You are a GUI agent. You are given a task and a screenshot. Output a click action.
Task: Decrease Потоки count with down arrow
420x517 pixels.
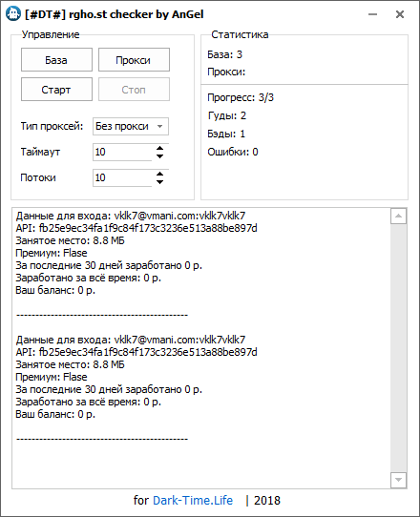160,182
